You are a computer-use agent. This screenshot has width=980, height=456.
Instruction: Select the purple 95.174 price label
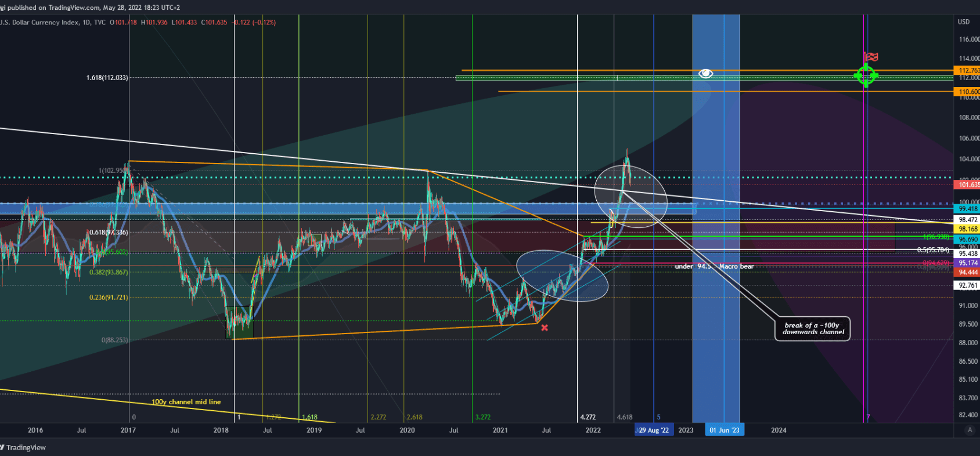pyautogui.click(x=967, y=263)
